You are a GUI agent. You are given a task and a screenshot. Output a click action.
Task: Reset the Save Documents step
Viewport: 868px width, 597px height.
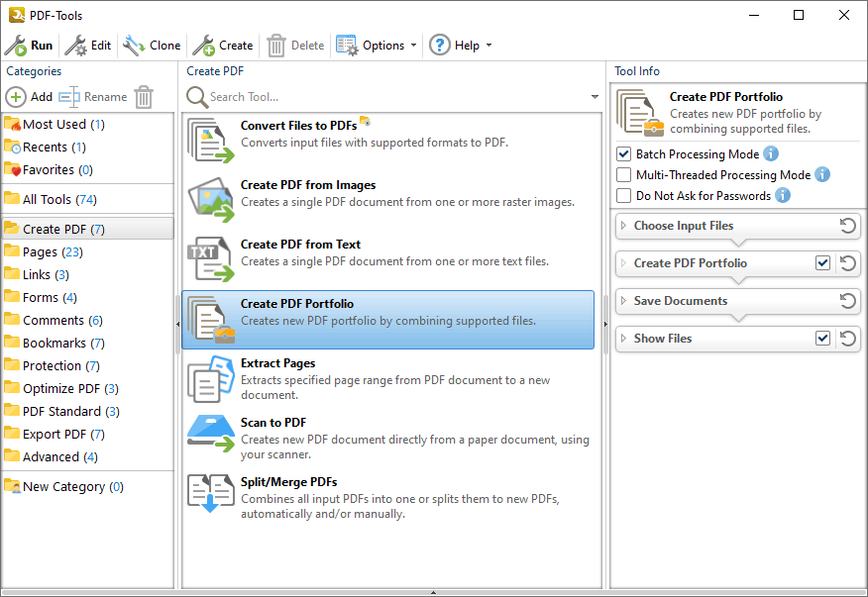tap(848, 301)
